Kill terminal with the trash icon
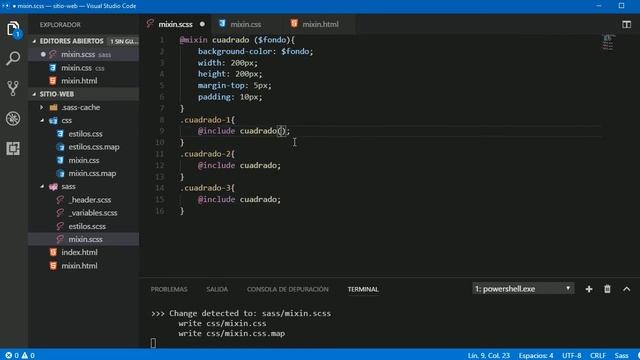Screen dimensions: 640x360 (607, 289)
